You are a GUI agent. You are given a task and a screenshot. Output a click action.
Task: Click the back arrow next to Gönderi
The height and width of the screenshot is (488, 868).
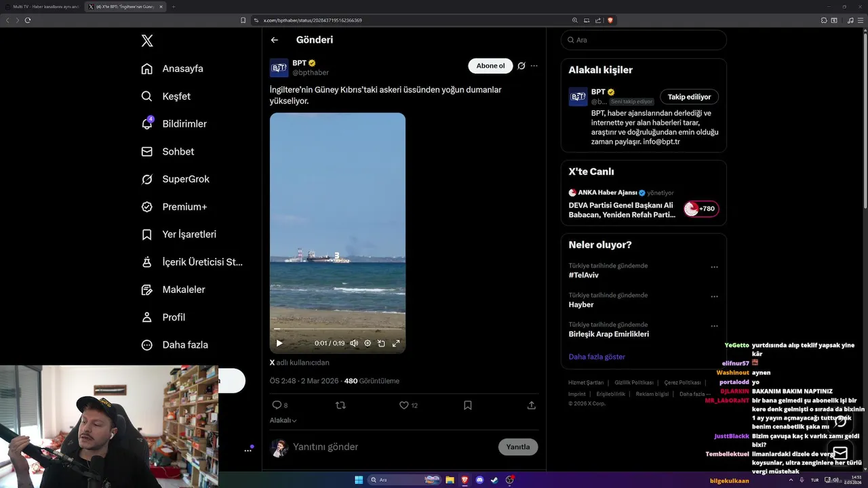pyautogui.click(x=275, y=40)
